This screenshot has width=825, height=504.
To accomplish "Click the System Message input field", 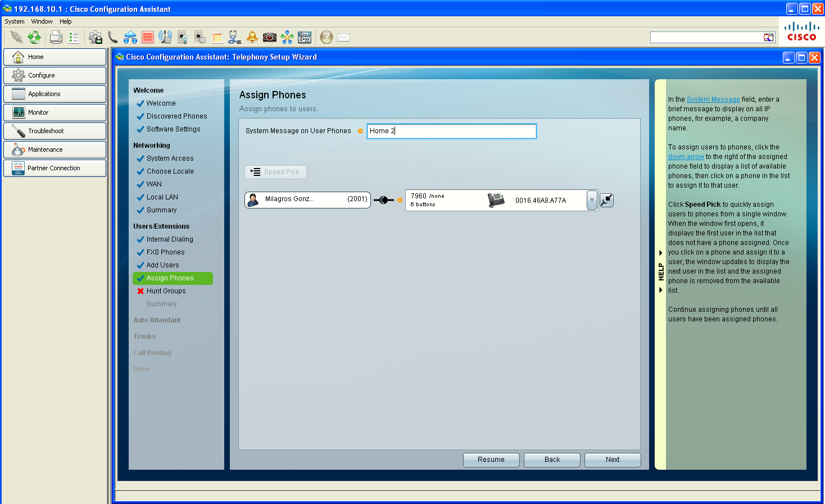I will 452,131.
